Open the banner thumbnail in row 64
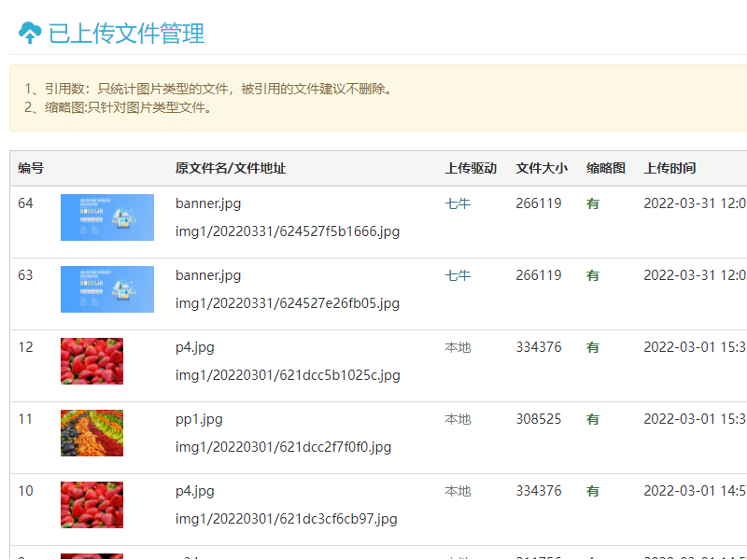The width and height of the screenshot is (747, 560). click(x=106, y=217)
